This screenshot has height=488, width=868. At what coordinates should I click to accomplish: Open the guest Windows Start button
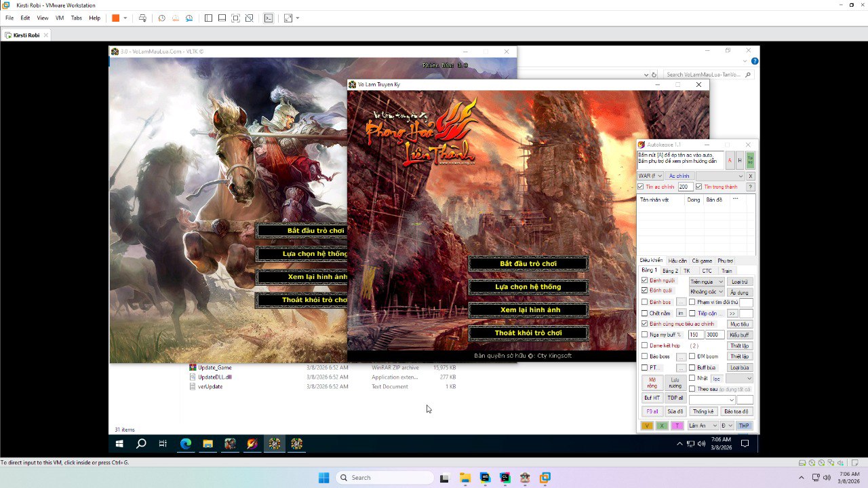pyautogui.click(x=119, y=444)
